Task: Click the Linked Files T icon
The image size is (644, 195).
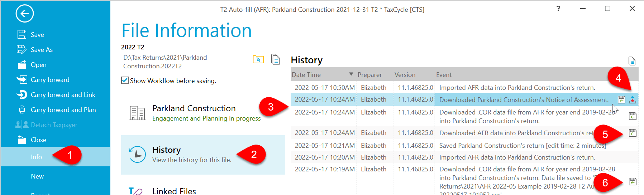Action: tap(135, 191)
